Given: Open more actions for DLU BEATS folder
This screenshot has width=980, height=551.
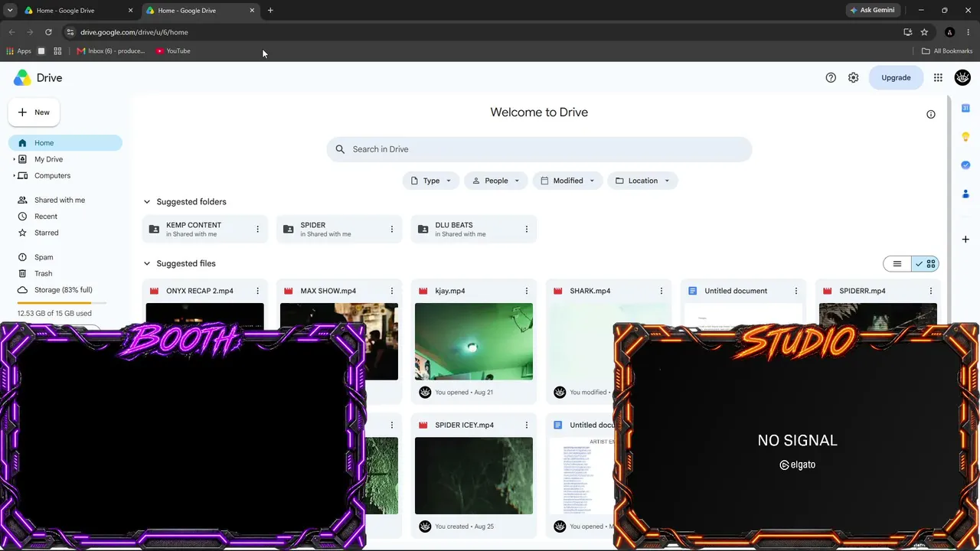Looking at the screenshot, I should coord(527,229).
